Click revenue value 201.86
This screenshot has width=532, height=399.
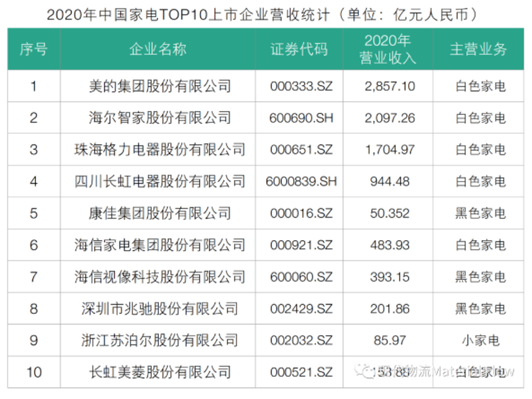click(390, 309)
